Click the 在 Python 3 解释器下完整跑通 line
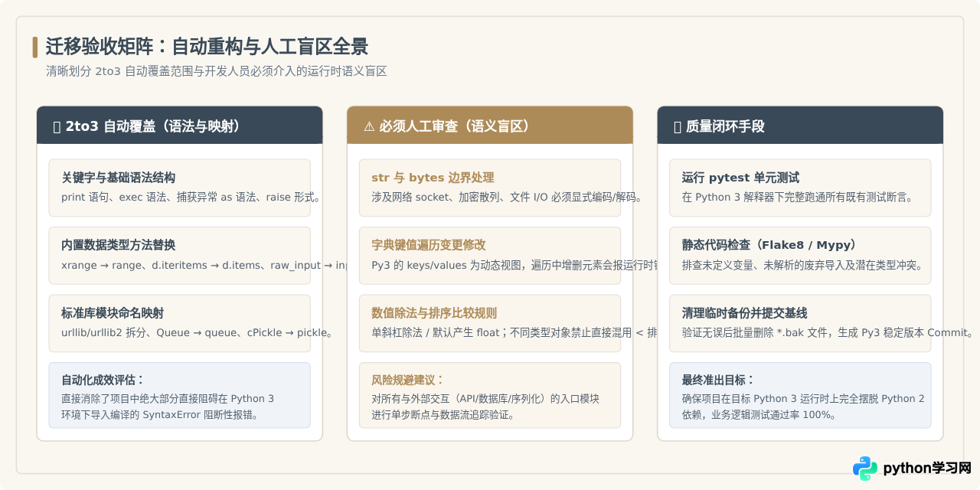 798,197
